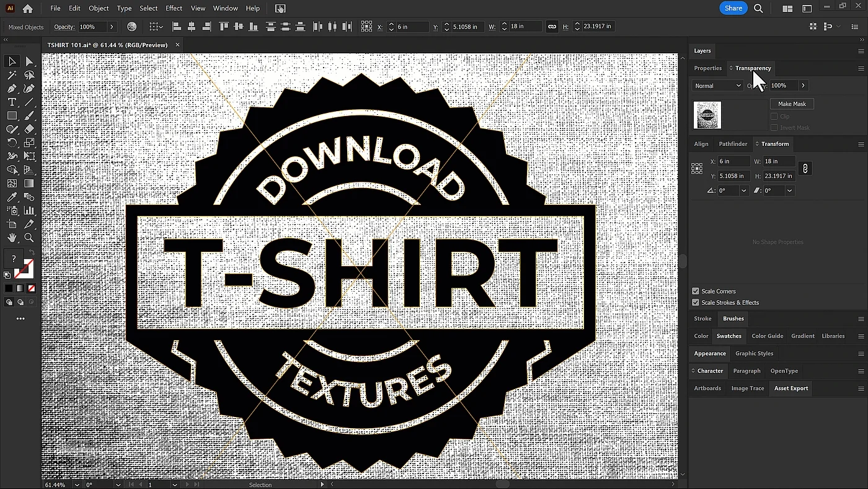Toggle constrain width and height proportions link
The height and width of the screenshot is (489, 868).
[x=805, y=169]
